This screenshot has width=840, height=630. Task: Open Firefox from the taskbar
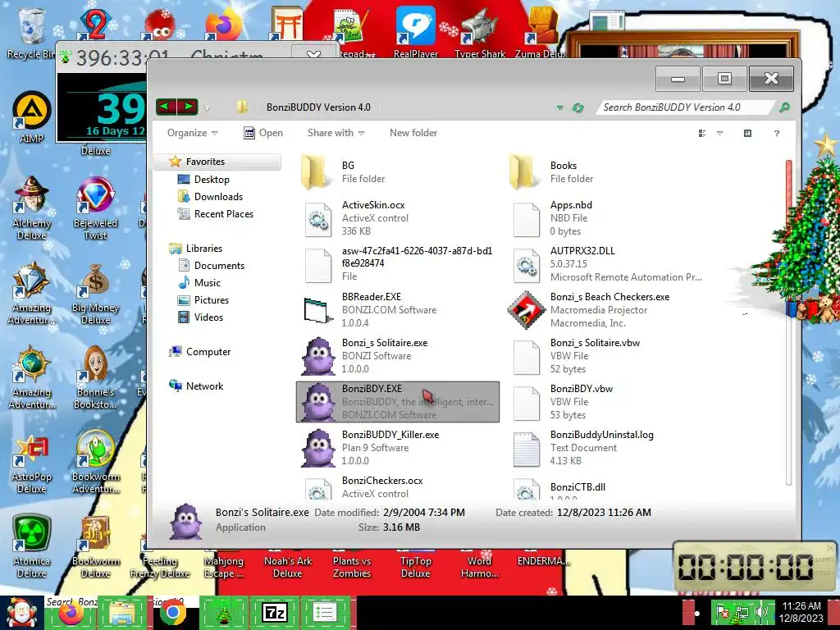coord(72,614)
